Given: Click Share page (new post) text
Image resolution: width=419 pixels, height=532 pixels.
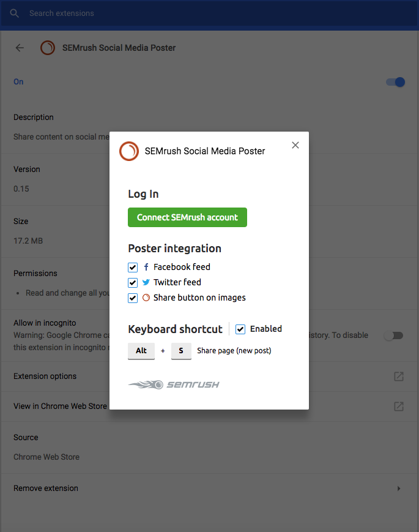Looking at the screenshot, I should point(234,350).
